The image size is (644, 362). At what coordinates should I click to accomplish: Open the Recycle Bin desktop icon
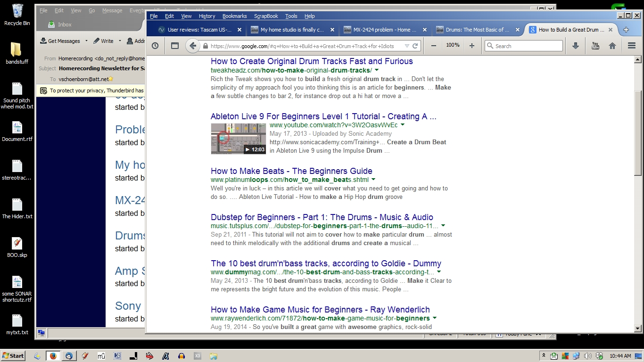tap(17, 15)
